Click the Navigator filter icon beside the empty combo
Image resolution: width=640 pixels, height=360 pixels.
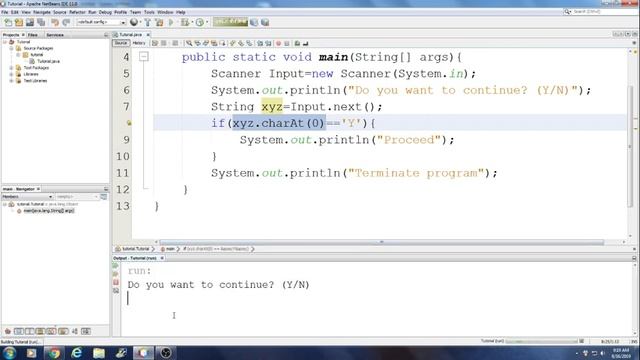(104, 197)
